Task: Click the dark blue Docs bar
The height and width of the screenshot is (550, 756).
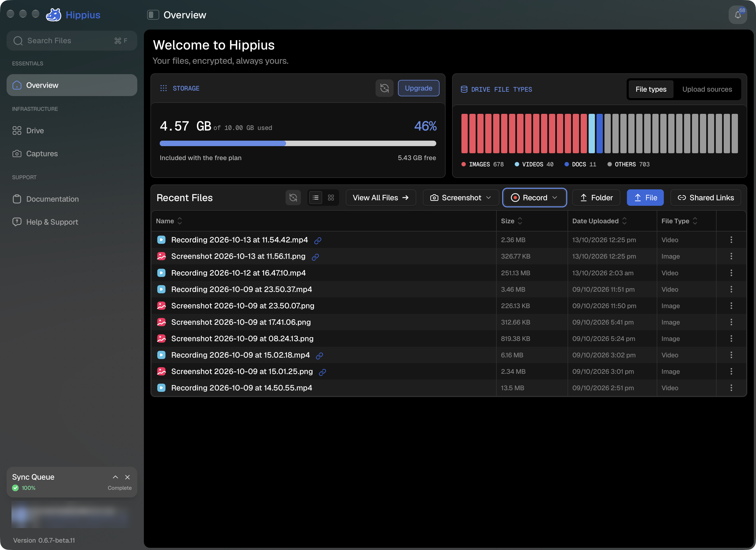Action: pos(599,134)
